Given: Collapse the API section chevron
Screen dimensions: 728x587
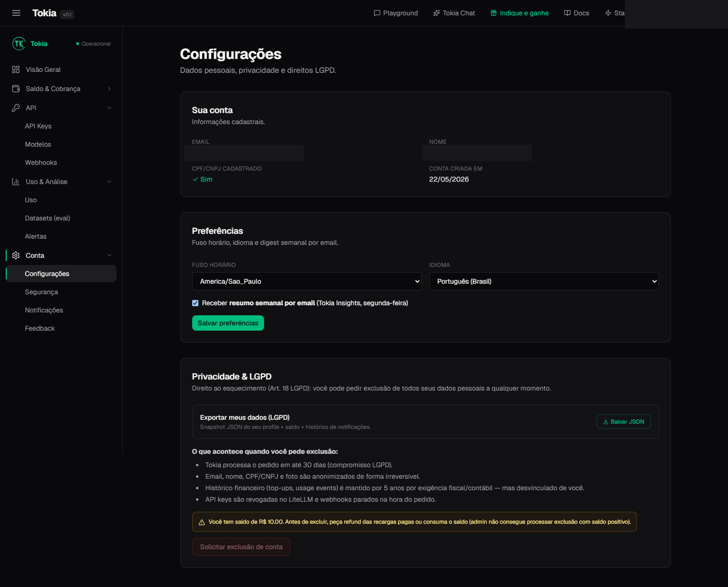Looking at the screenshot, I should (109, 108).
